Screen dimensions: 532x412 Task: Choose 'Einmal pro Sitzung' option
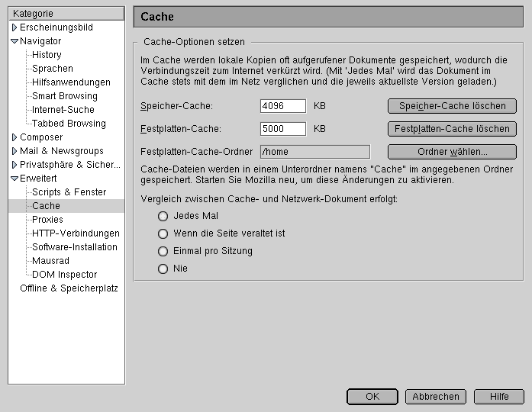click(163, 251)
